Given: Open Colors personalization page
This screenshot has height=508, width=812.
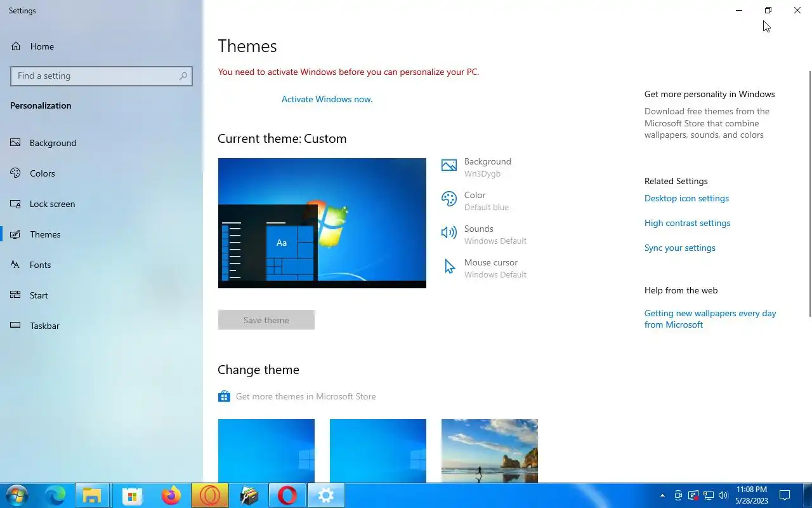Looking at the screenshot, I should point(101,173).
